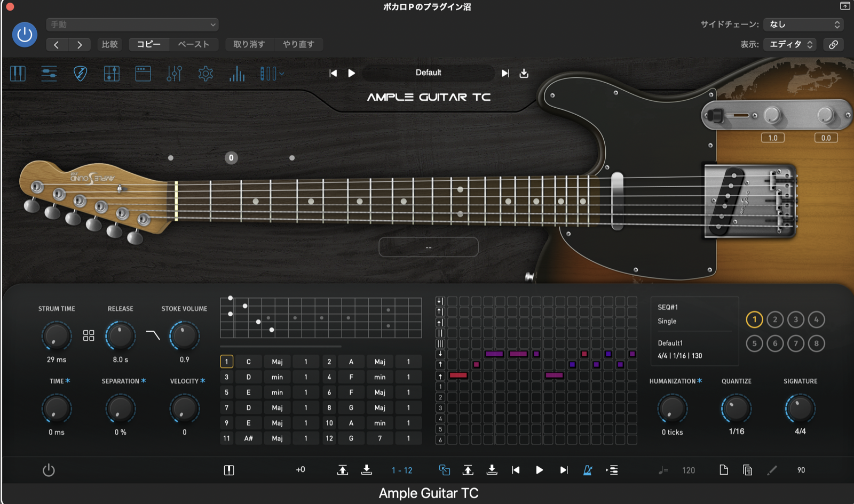Select chord slot 5
854x504 pixels.
[x=226, y=393]
